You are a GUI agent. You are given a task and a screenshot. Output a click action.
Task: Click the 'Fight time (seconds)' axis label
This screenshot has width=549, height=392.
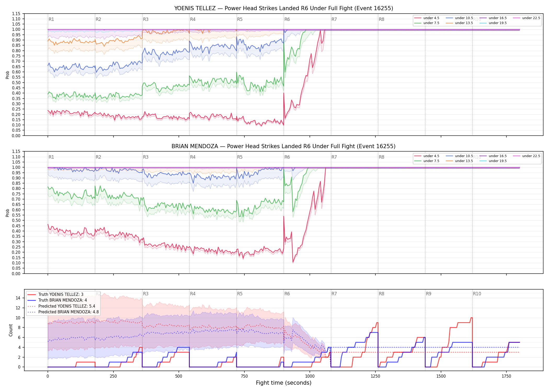click(x=284, y=383)
